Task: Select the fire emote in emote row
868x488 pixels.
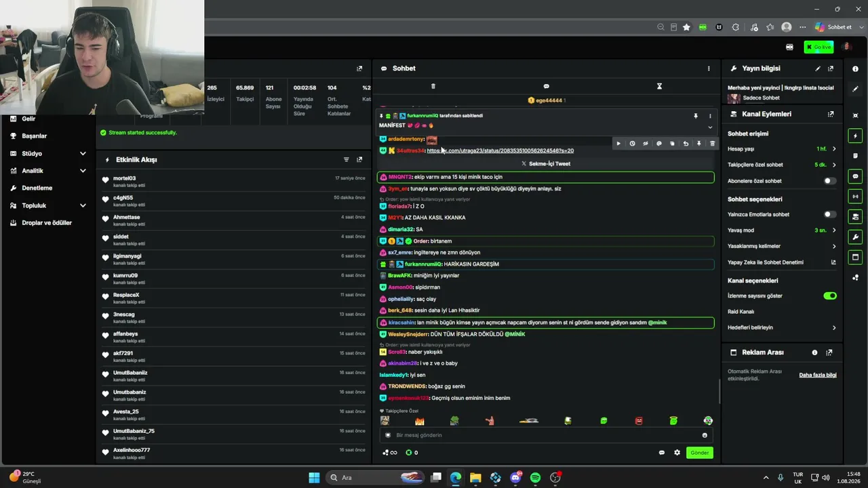Action: pos(419,421)
